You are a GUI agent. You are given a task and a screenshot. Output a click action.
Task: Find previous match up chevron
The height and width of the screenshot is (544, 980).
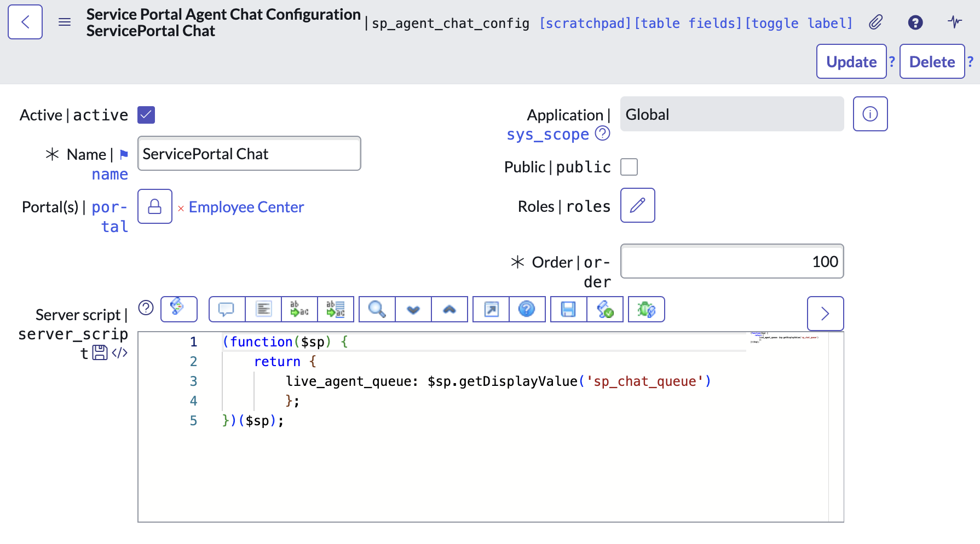[449, 310]
